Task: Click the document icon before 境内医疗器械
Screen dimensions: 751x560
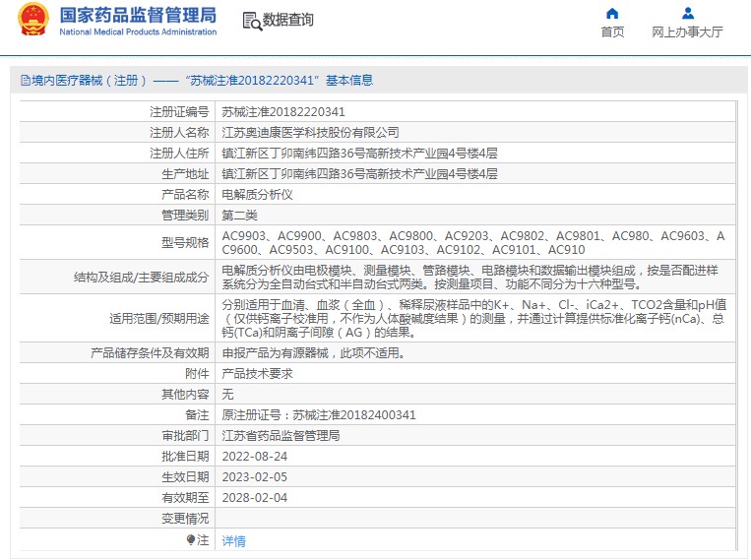Action: click(26, 81)
